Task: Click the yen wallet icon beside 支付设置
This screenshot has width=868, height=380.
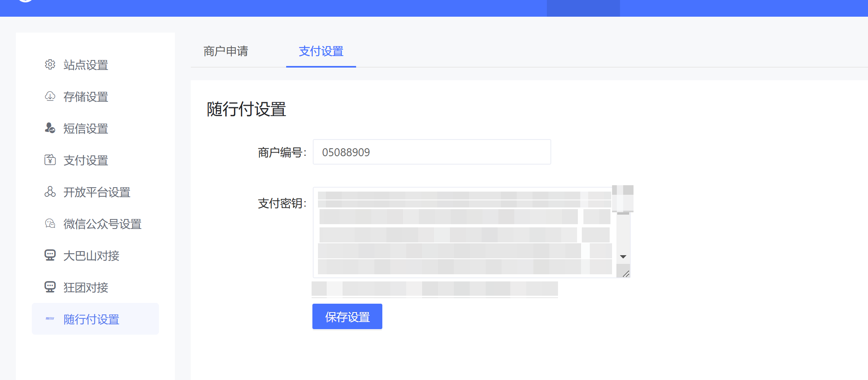Action: coord(50,160)
